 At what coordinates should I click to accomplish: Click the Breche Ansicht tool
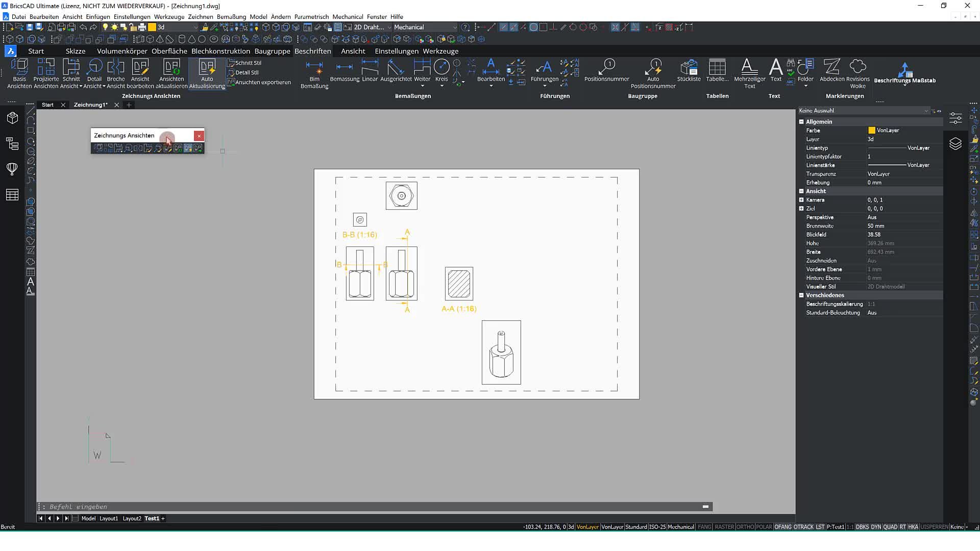coord(116,73)
